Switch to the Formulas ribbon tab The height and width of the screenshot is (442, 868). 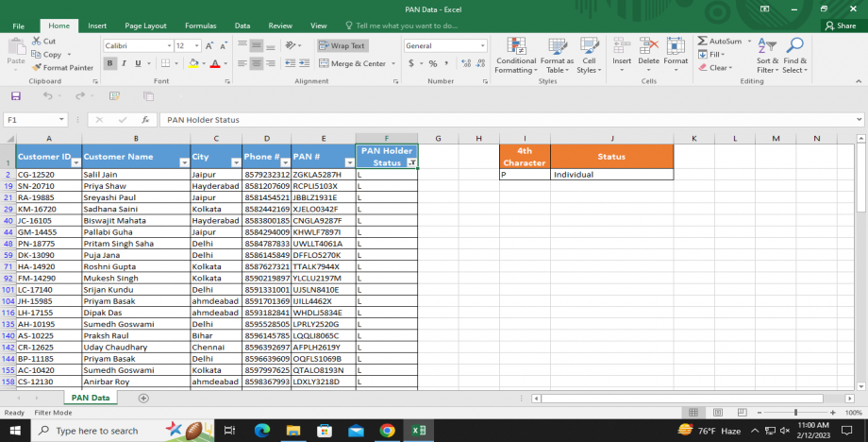(200, 25)
